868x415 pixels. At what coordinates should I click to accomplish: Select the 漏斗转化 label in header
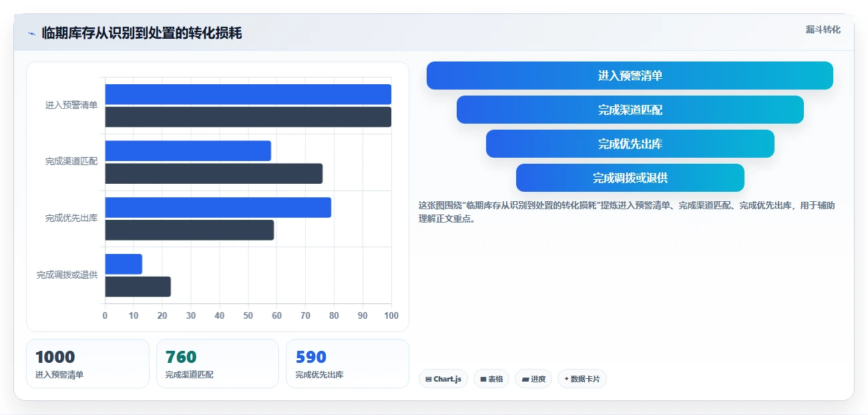point(823,30)
